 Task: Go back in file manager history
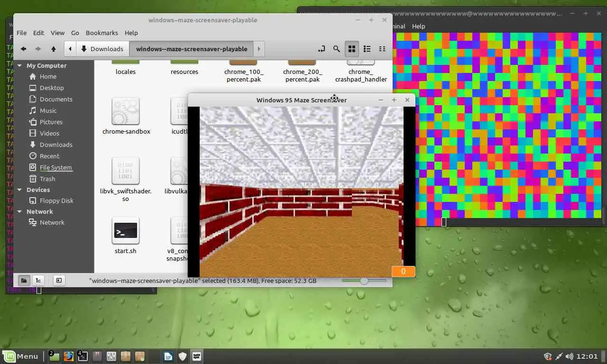(x=23, y=49)
